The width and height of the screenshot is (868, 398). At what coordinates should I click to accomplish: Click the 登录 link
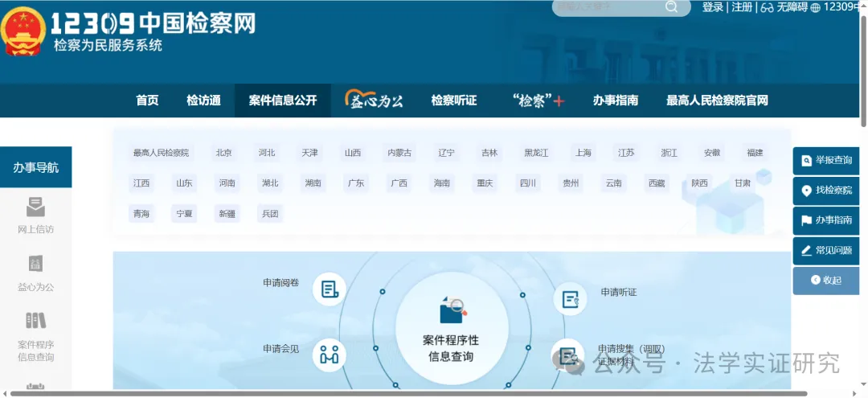713,7
